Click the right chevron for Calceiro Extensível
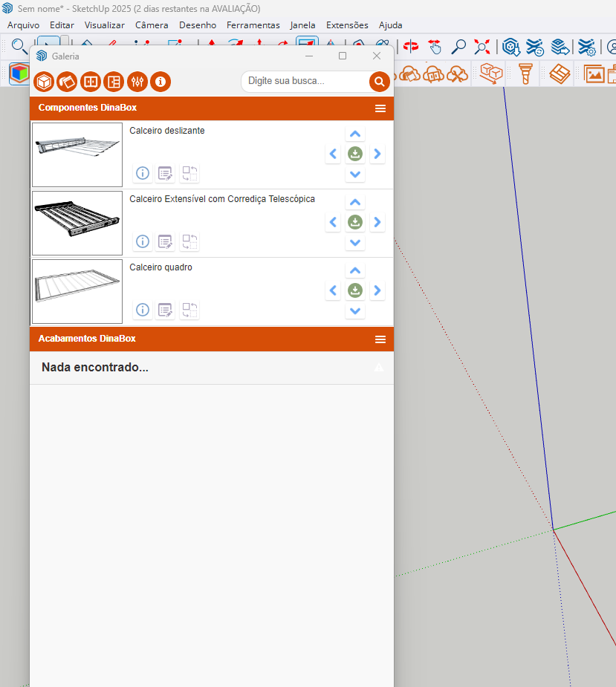This screenshot has width=616, height=687. (x=377, y=222)
